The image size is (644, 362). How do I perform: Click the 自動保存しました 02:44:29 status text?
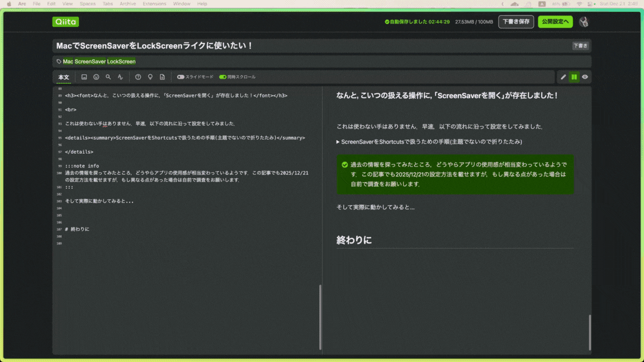[420, 22]
